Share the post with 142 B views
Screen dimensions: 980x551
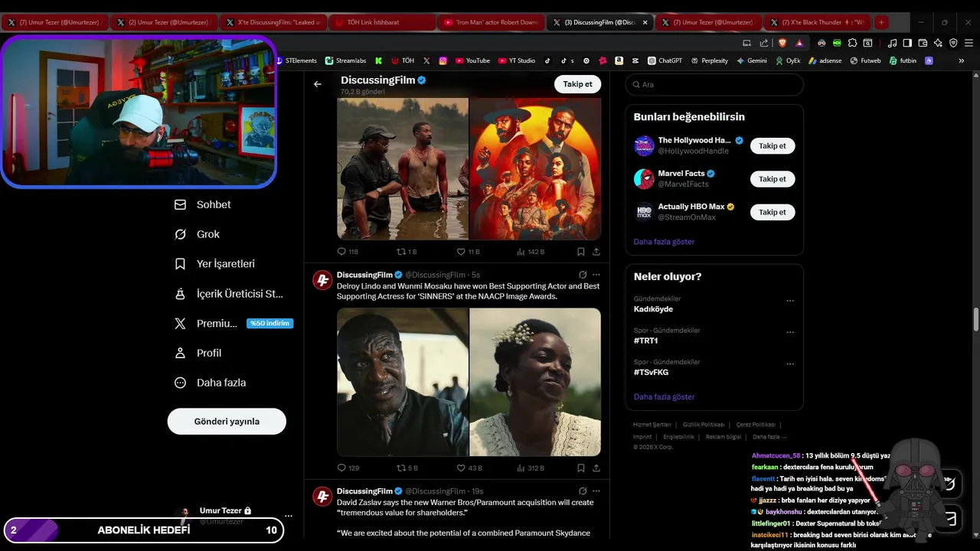(x=596, y=251)
